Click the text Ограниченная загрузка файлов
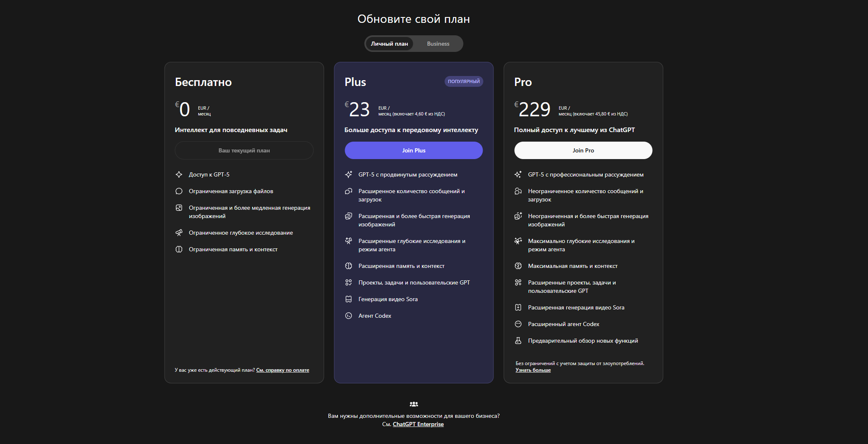The width and height of the screenshot is (868, 444). [x=231, y=191]
